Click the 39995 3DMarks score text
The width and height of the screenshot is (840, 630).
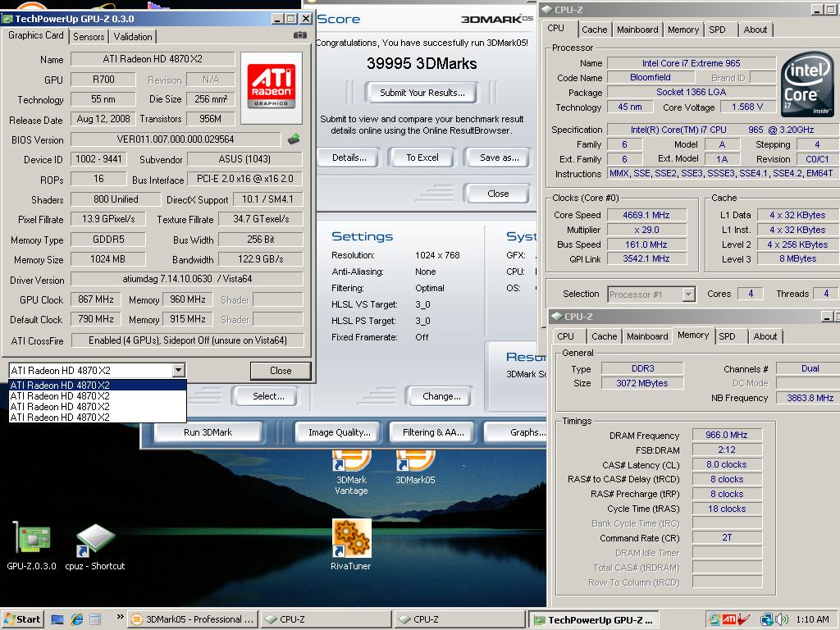pyautogui.click(x=422, y=64)
